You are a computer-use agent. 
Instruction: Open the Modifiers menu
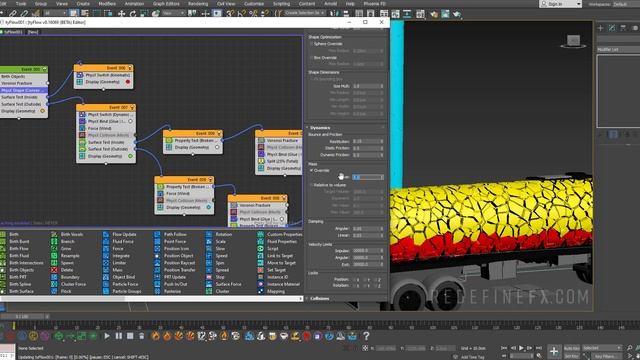point(107,4)
